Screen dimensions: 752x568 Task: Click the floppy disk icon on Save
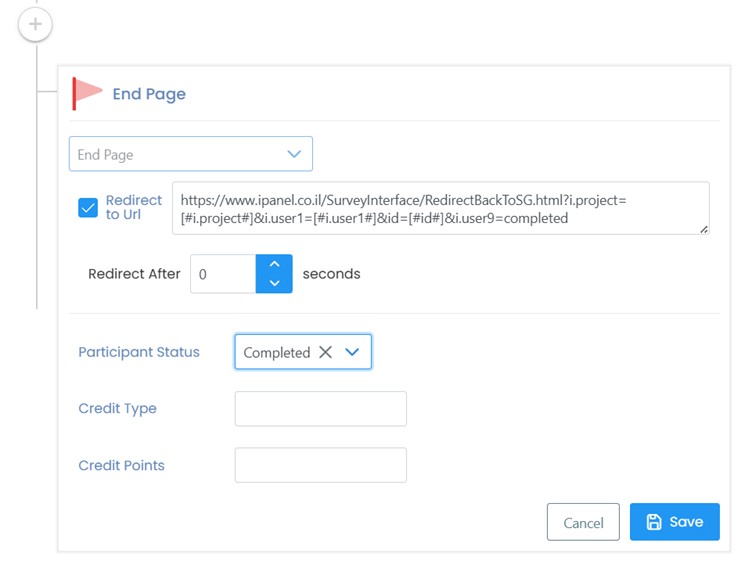tap(654, 521)
